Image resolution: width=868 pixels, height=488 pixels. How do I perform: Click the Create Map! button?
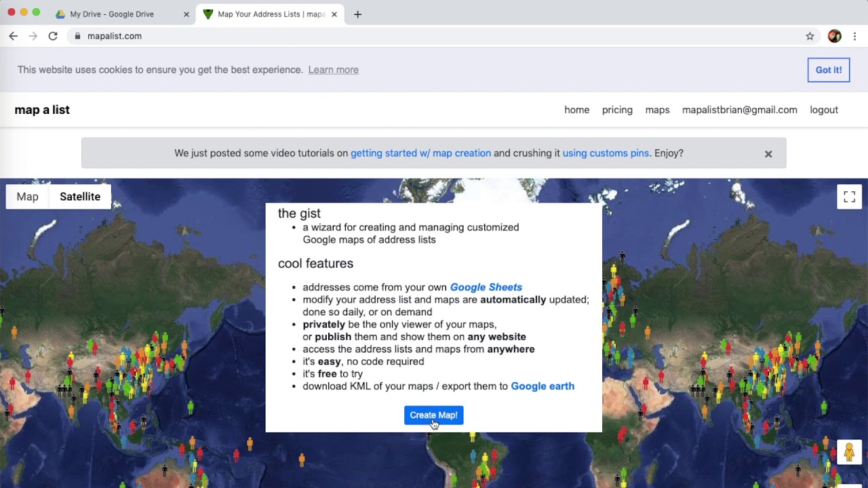pos(433,415)
